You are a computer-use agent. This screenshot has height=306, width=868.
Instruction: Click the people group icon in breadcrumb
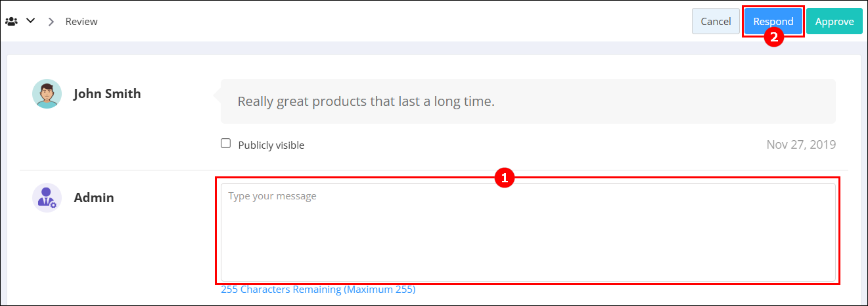[x=11, y=21]
